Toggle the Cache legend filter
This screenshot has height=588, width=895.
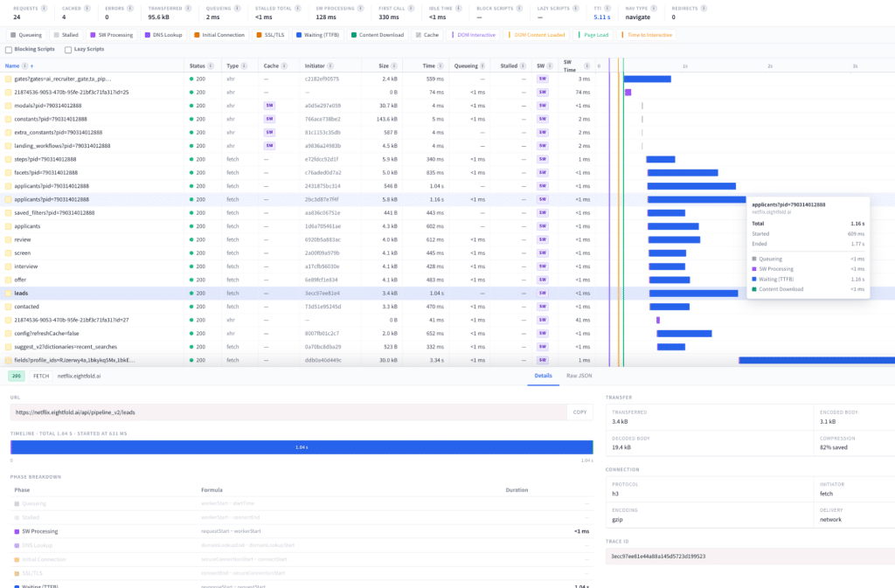pyautogui.click(x=427, y=35)
